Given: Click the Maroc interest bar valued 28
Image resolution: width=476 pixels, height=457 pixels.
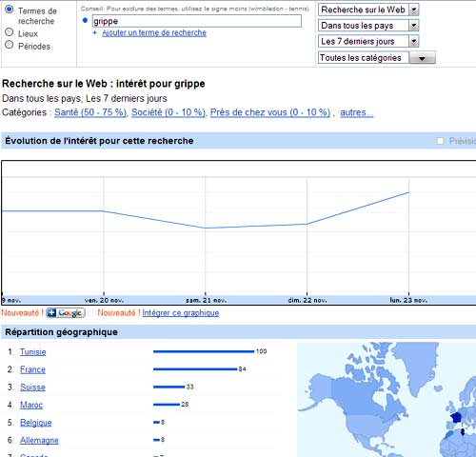Looking at the screenshot, I should point(167,405).
